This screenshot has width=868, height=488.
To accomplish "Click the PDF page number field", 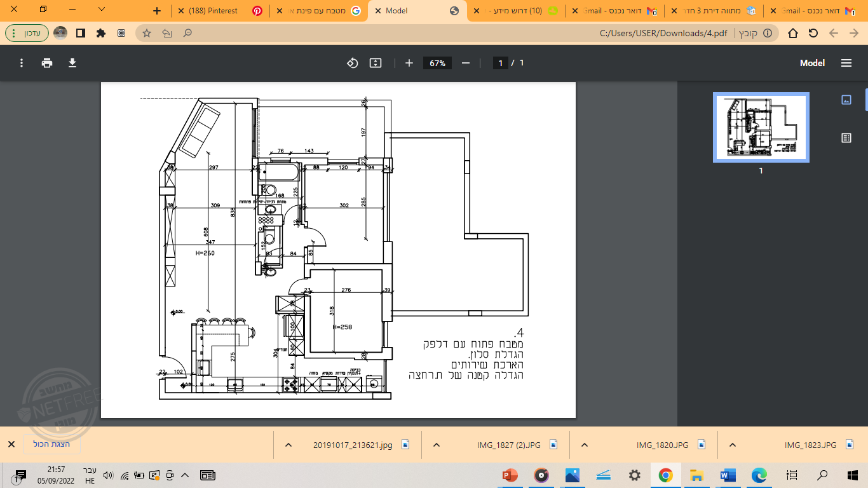I will [x=501, y=63].
